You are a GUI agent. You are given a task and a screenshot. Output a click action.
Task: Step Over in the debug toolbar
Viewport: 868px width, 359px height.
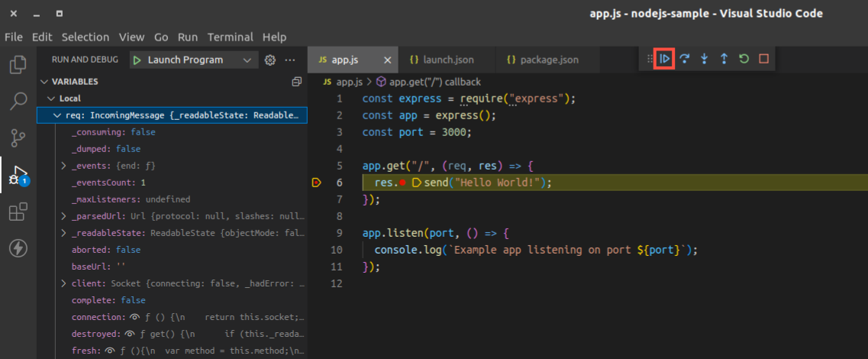click(685, 58)
